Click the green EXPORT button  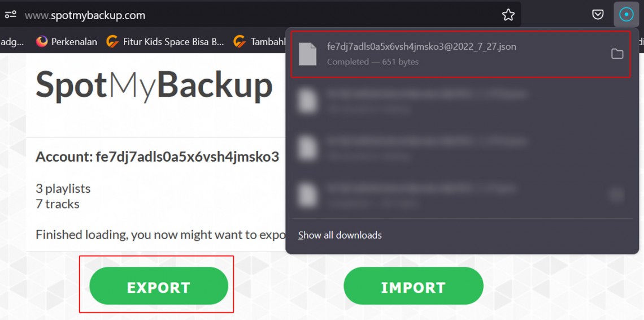159,286
